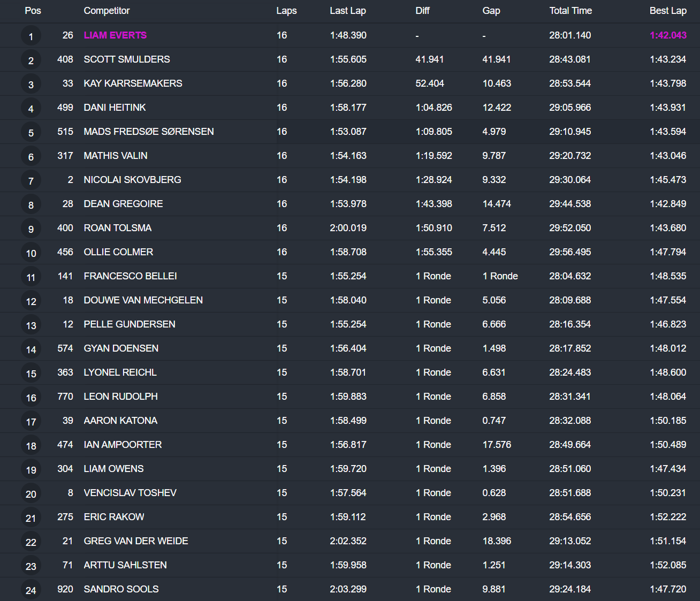Select the Last Lap column header
Image resolution: width=700 pixels, height=601 pixels.
(x=347, y=11)
